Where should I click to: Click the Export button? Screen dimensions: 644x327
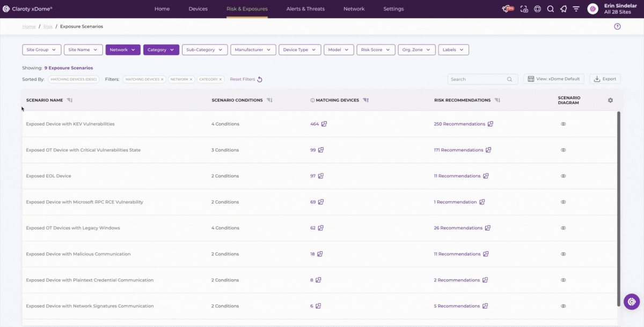605,79
